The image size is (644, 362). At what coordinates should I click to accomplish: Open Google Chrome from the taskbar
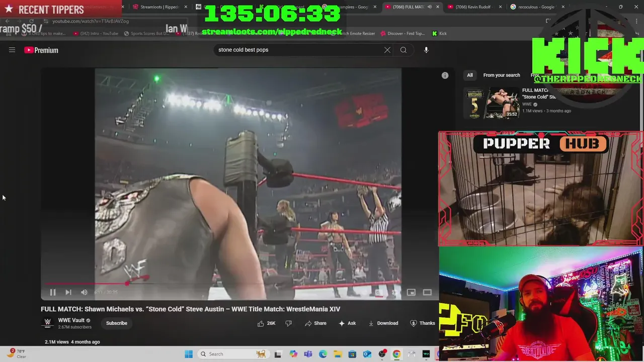coord(396,354)
